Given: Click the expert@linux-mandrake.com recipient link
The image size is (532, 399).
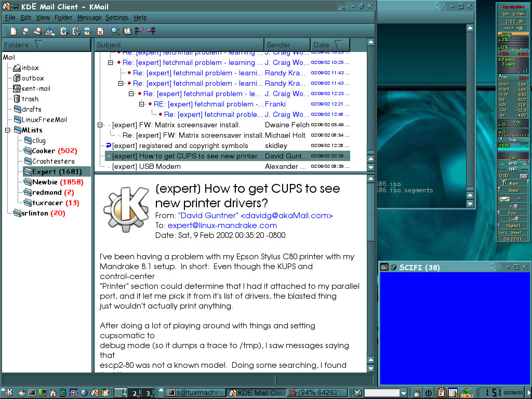Looking at the screenshot, I should point(222,225).
